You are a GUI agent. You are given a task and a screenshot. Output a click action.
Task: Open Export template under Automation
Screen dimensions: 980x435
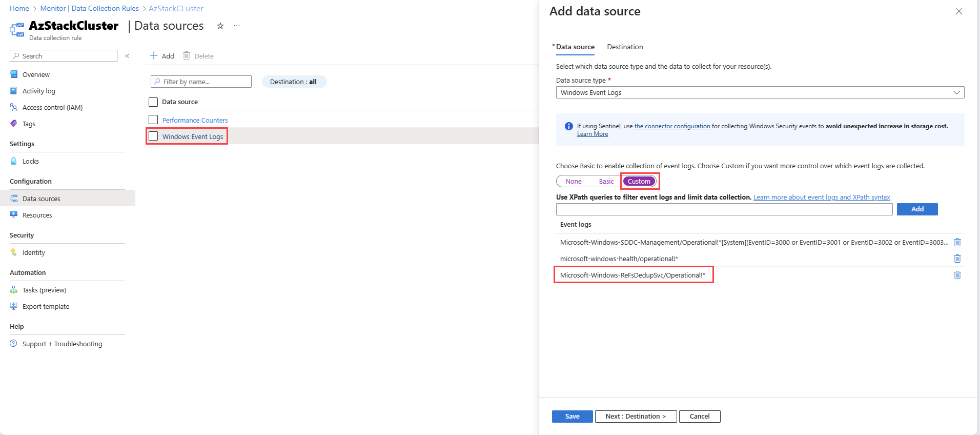click(x=46, y=306)
